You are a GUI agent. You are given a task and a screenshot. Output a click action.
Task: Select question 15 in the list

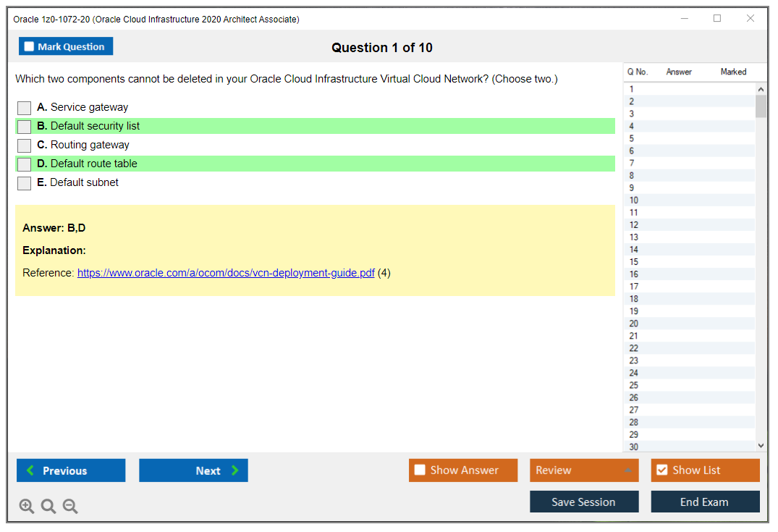coord(634,262)
